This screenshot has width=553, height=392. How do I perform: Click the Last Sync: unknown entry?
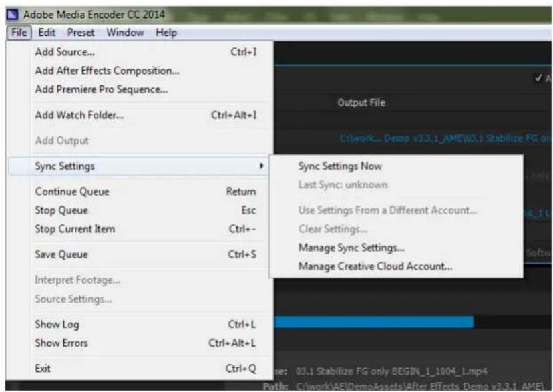pos(397,185)
